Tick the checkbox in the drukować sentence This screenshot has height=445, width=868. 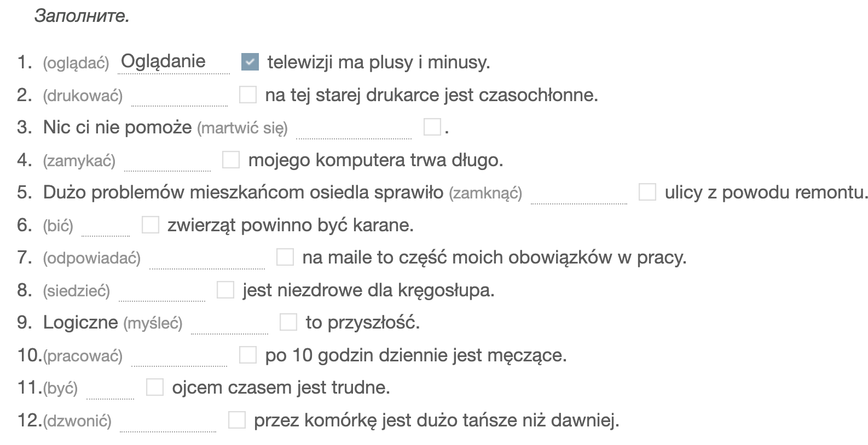point(248,95)
